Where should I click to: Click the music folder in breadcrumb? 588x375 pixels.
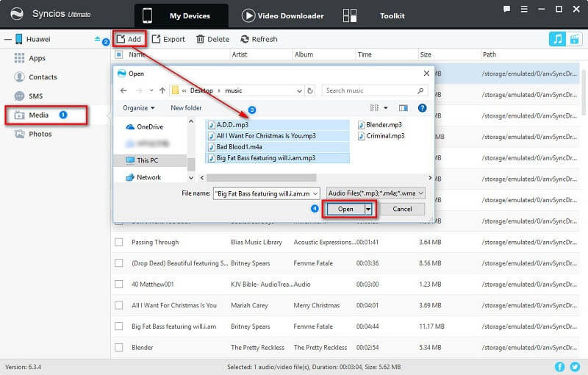233,90
